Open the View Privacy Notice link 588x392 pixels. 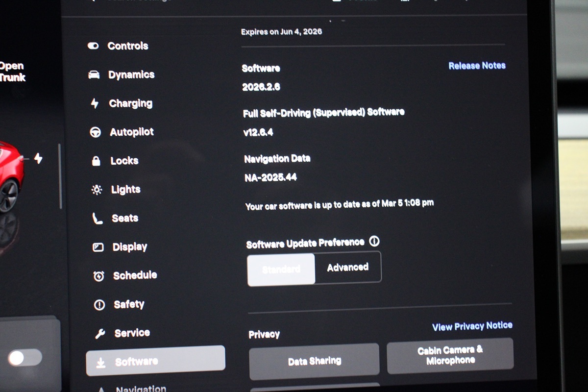(472, 326)
